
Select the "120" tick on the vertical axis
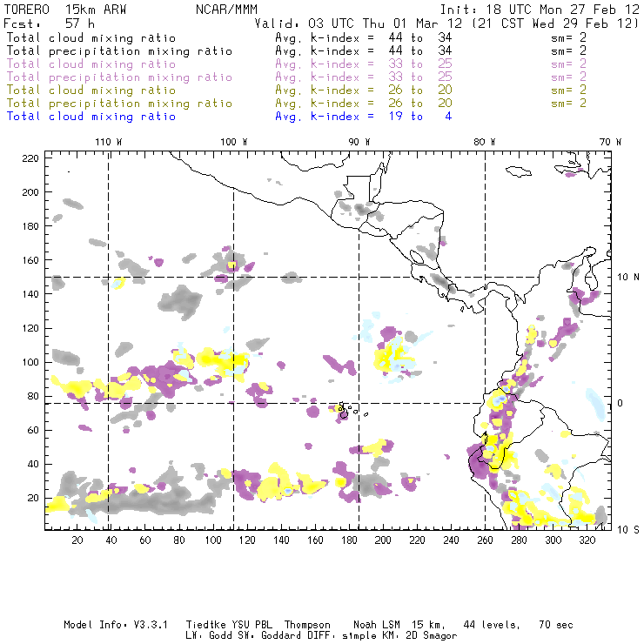point(30,328)
